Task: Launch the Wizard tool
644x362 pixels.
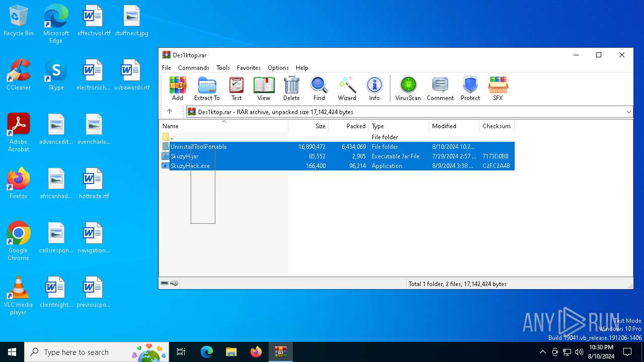Action: tap(347, 88)
